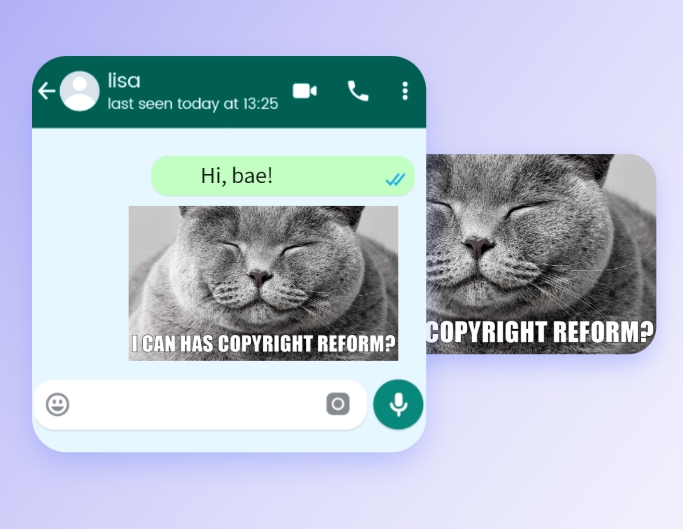Open the cat meme image in chat
Viewport: 683px width, 529px height.
tap(264, 283)
